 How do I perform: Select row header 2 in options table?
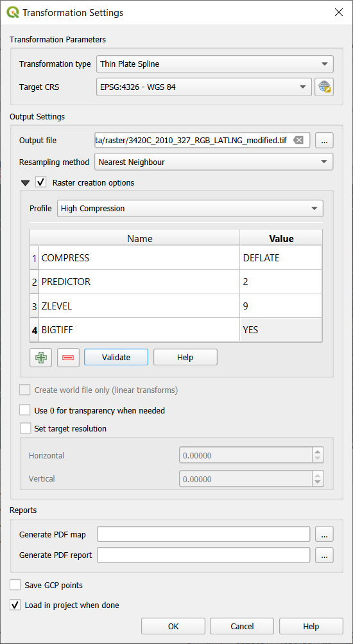[x=35, y=281]
